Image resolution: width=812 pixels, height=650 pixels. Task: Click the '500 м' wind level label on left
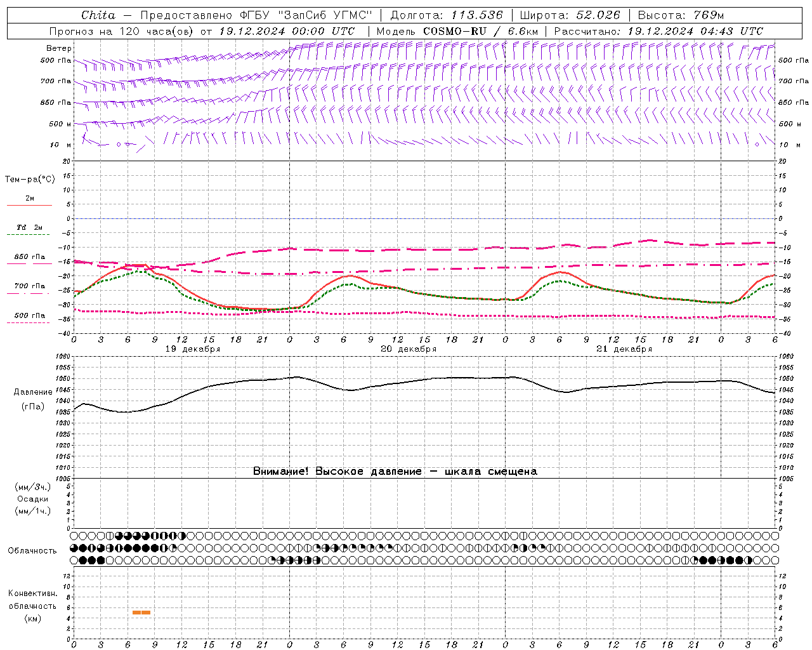(x=60, y=124)
